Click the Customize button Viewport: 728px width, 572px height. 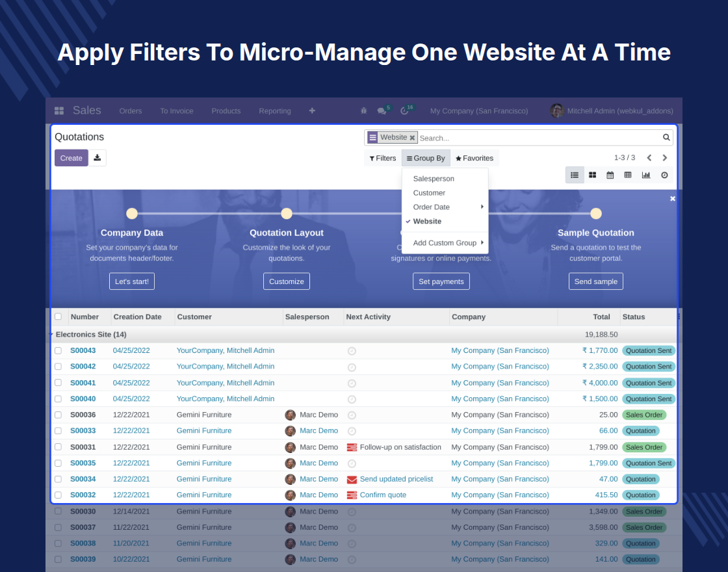[x=287, y=281]
